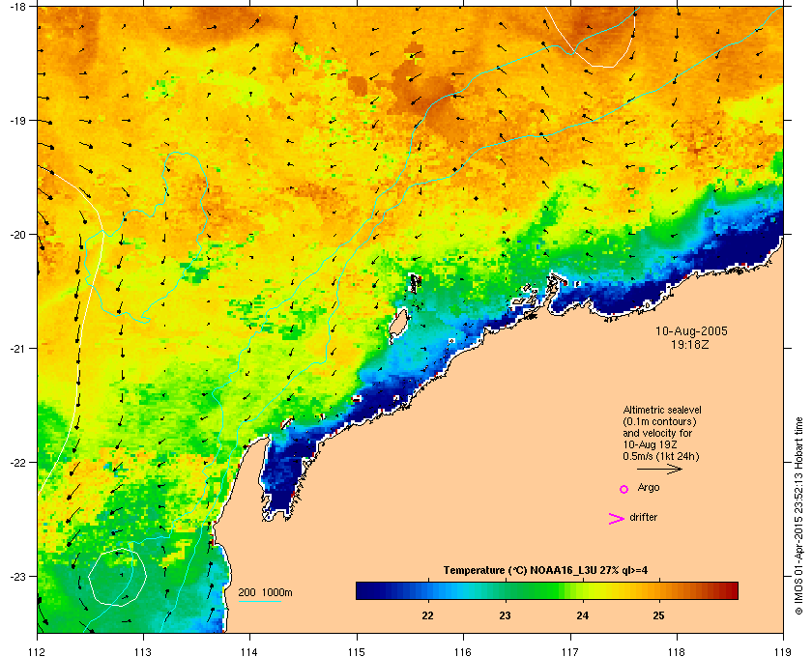The image size is (812, 657).
Task: Click the '0.5m/s (1kt 24h)' text
Action: (x=661, y=457)
